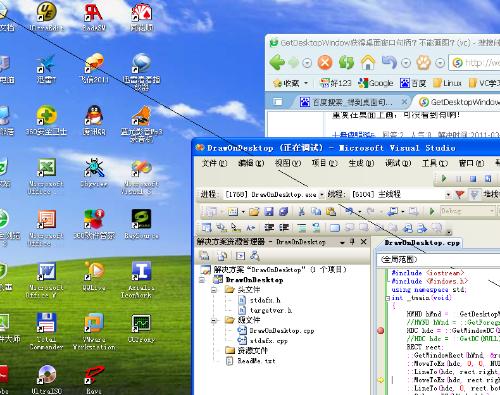Select ReadMe.txt in Solution Explorer
Image resolution: width=500 pixels, height=395 pixels.
click(x=251, y=361)
